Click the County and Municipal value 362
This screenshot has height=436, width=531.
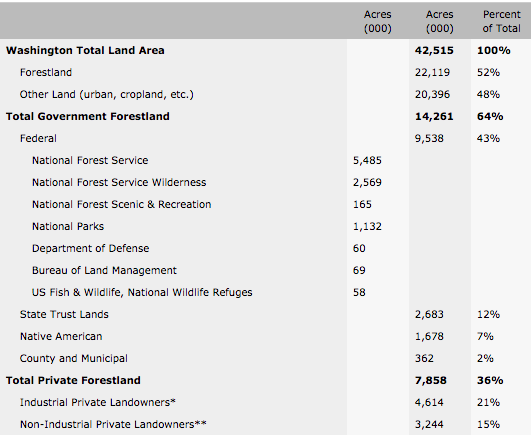[x=424, y=358]
